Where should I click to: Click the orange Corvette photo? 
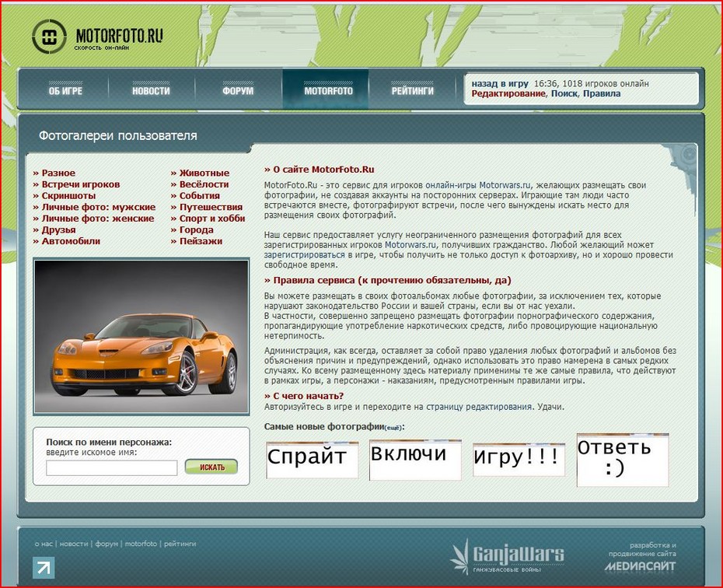tap(141, 336)
